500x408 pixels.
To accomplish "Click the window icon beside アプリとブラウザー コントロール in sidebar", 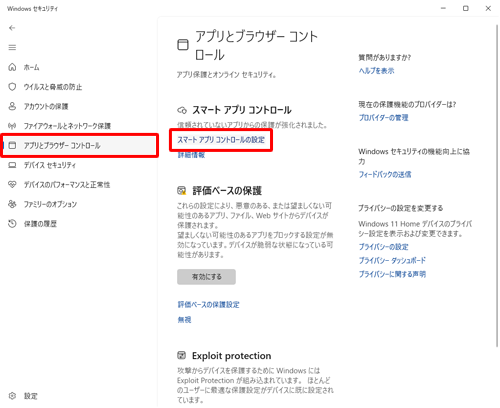I will 12,145.
